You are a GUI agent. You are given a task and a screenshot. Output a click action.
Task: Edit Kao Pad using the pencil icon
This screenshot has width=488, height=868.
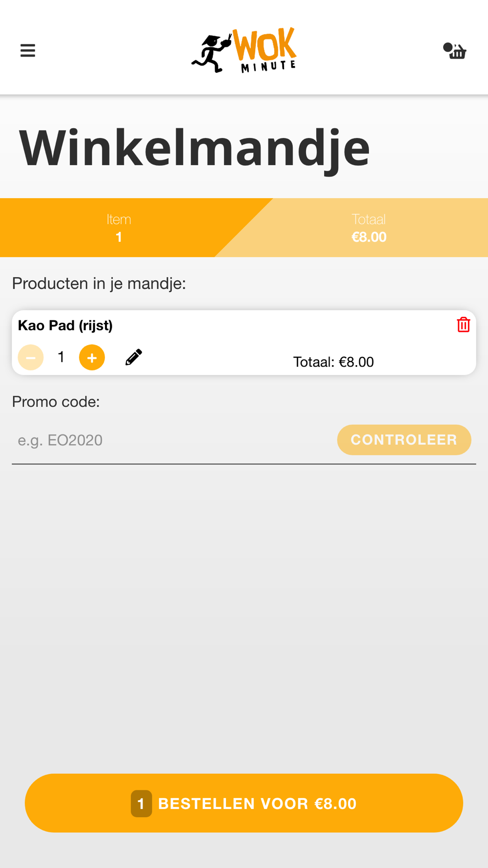click(x=134, y=357)
